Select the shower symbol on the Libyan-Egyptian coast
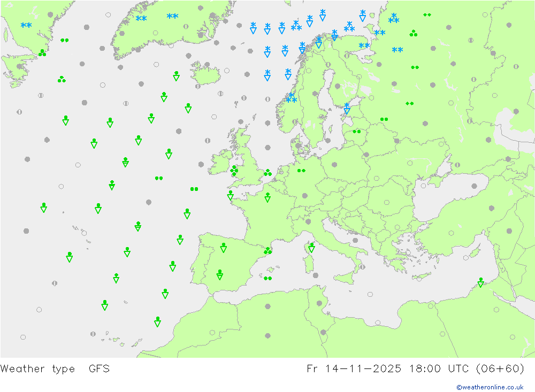The height and width of the screenshot is (392, 535). click(x=481, y=282)
